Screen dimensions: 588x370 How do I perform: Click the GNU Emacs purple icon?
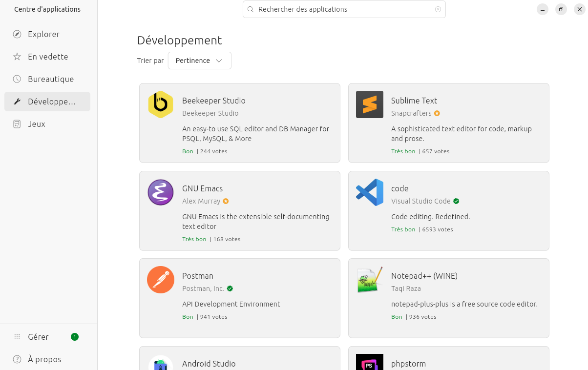pos(161,192)
